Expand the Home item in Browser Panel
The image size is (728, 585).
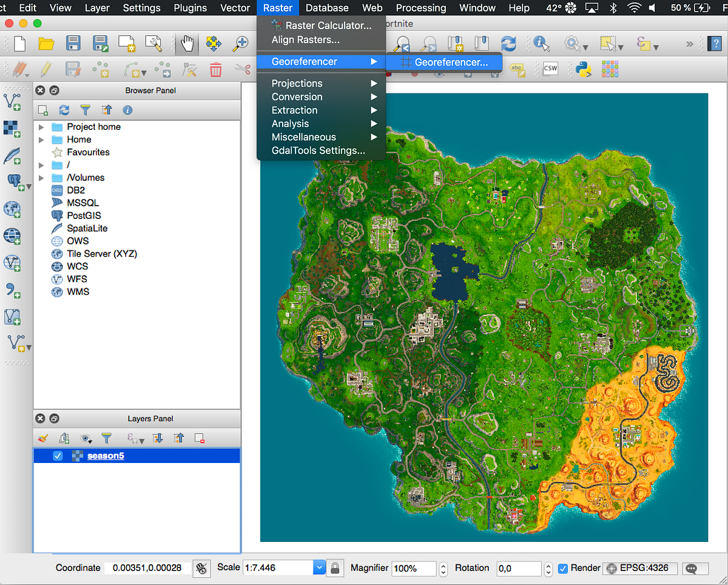[42, 140]
